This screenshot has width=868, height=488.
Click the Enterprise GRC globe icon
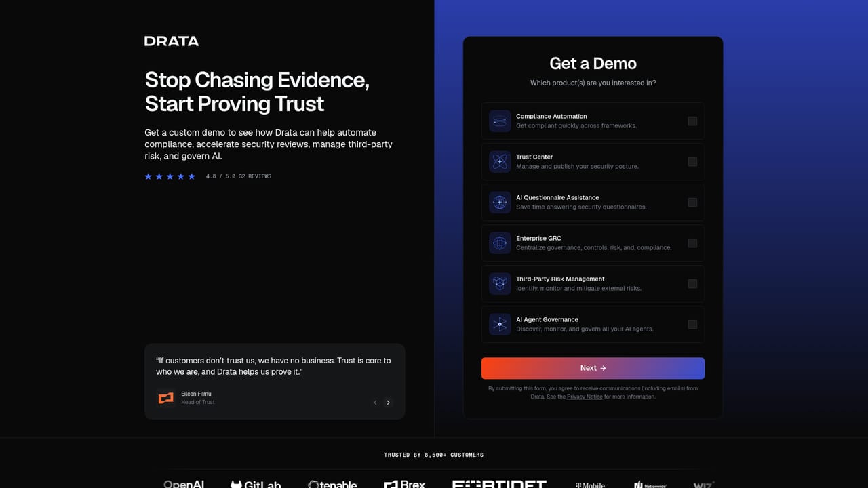click(500, 243)
